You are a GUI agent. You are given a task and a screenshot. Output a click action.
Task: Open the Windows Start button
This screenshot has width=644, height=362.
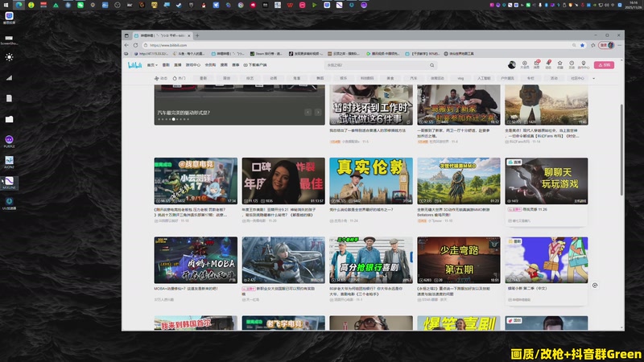point(6,5)
